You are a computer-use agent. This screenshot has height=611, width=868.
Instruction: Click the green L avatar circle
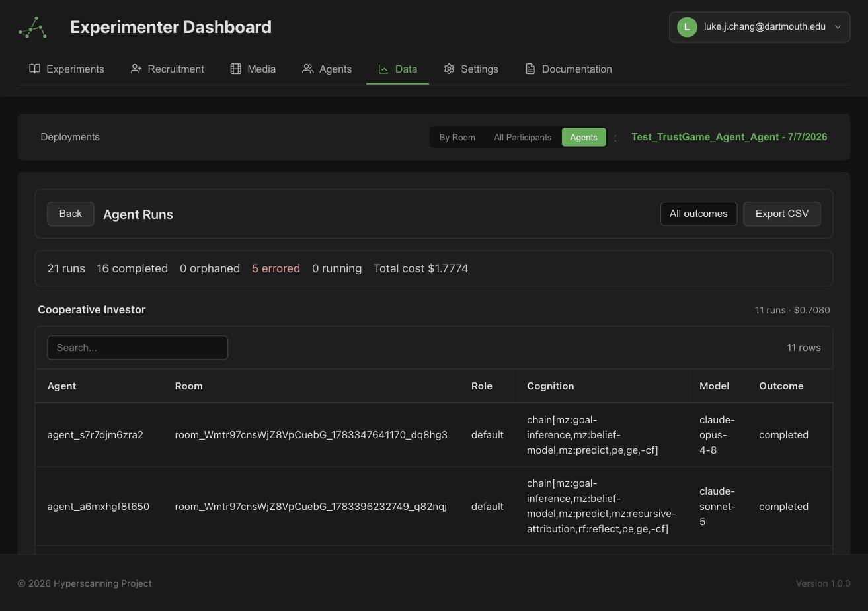point(687,27)
